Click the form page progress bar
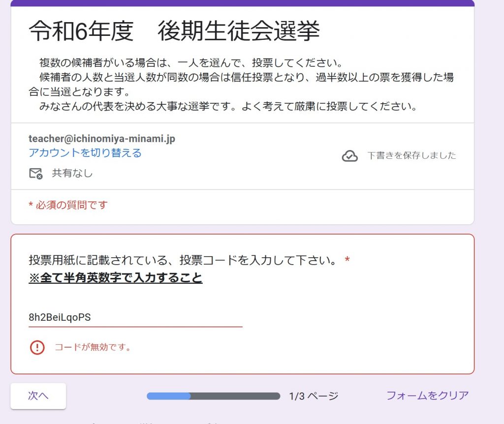Viewport: 504px width, 424px height. point(213,396)
